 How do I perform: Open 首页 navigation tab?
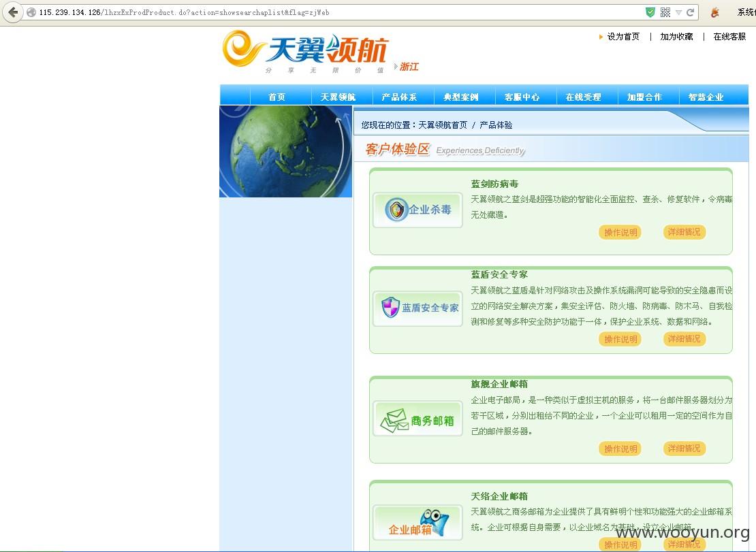pyautogui.click(x=277, y=97)
